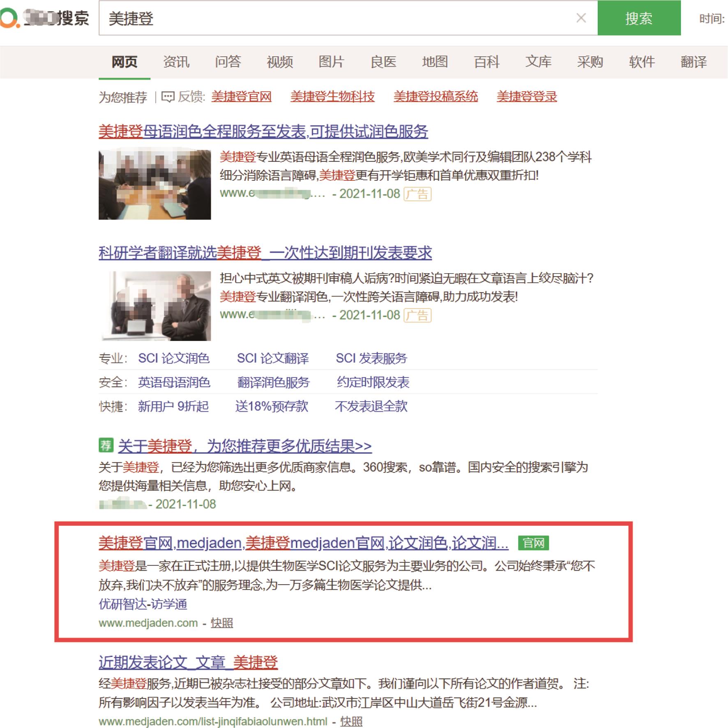Open the 视频 tab
The height and width of the screenshot is (728, 728).
click(x=280, y=62)
